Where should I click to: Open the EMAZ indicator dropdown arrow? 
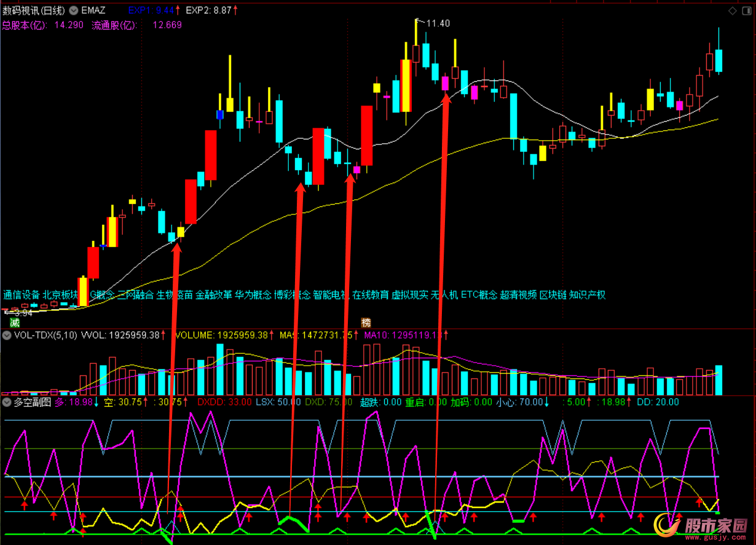[x=74, y=10]
